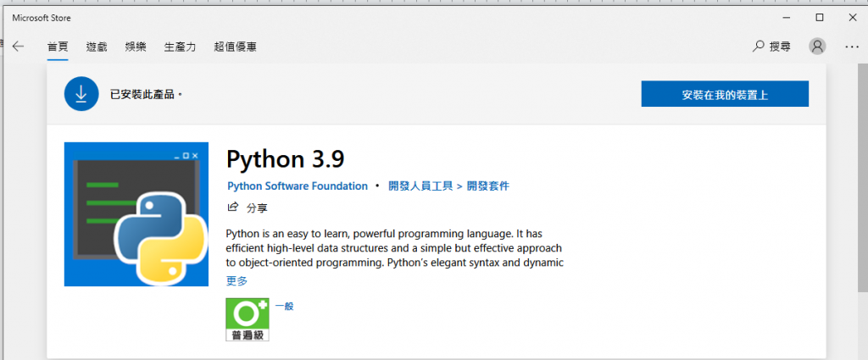
Task: Click the Python 3.9 title text
Action: 285,160
